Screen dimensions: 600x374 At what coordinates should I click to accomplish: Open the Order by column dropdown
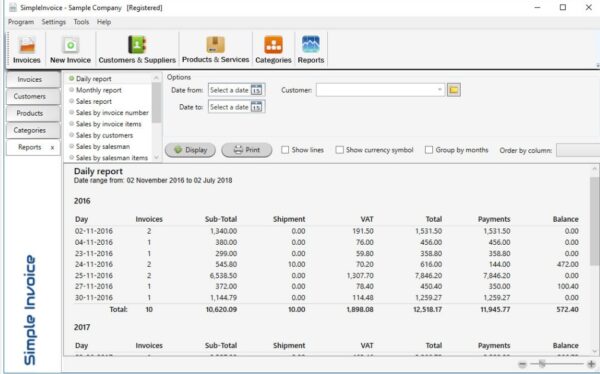click(x=578, y=150)
